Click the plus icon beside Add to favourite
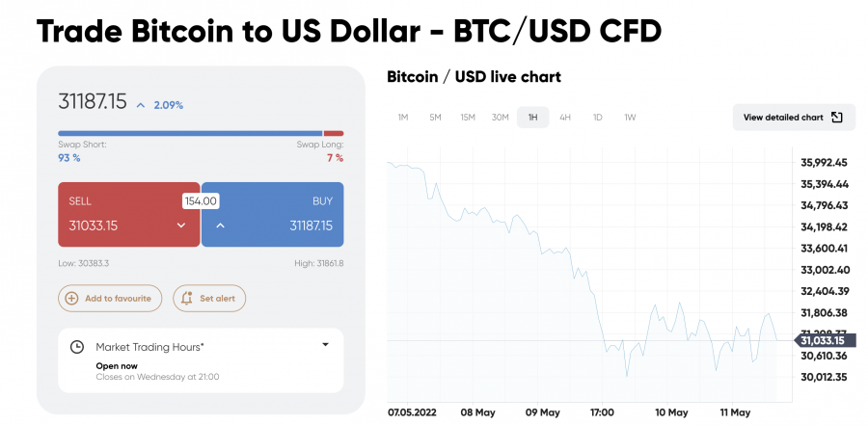Viewport: 868px width, 425px height. tap(71, 299)
